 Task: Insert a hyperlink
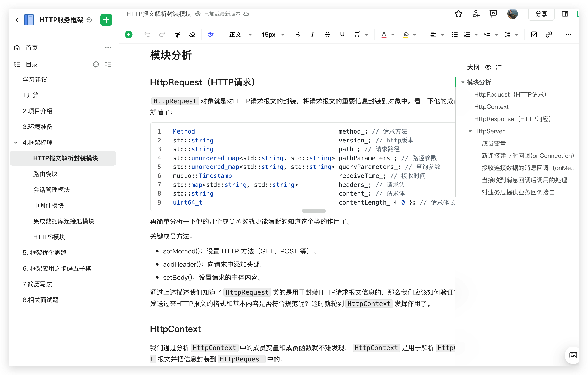[x=549, y=35]
